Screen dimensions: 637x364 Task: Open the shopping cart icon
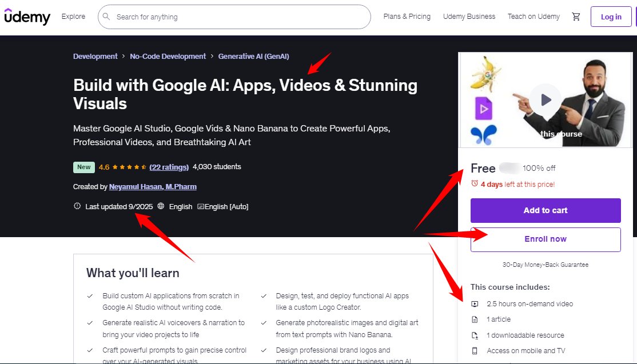point(576,17)
